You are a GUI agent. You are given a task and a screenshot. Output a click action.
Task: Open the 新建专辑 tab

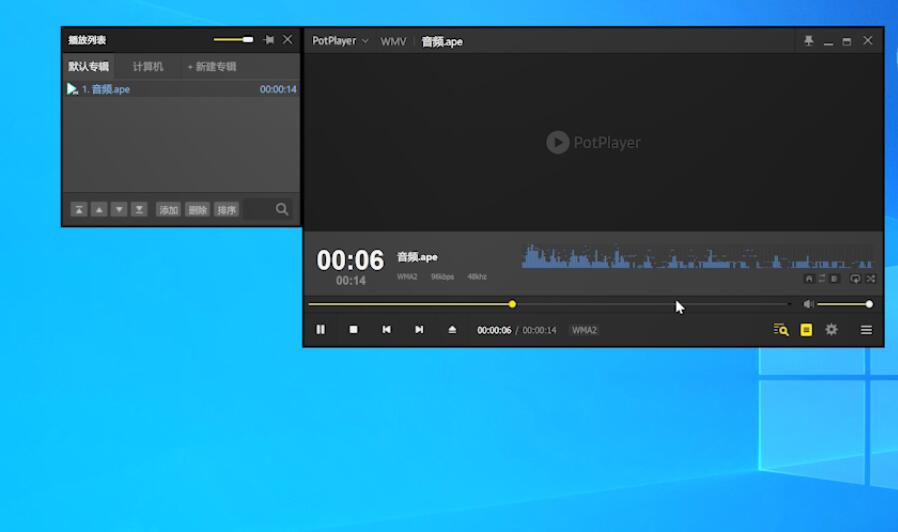212,66
